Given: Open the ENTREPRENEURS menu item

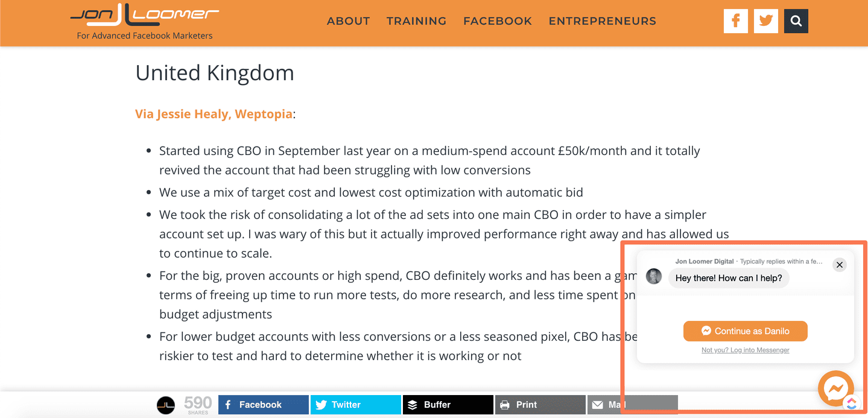Looking at the screenshot, I should pos(602,21).
